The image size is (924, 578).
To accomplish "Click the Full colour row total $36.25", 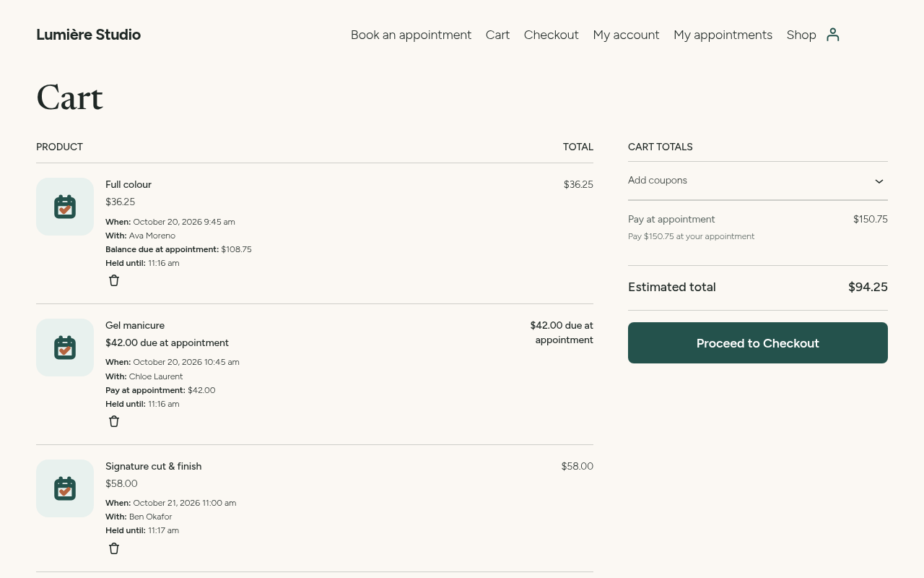I will click(578, 184).
